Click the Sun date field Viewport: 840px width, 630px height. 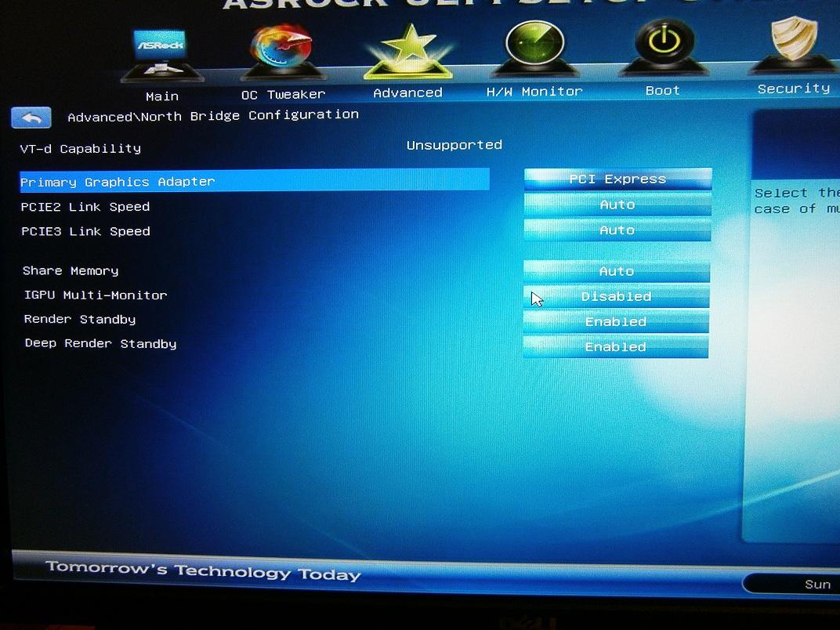(791, 584)
